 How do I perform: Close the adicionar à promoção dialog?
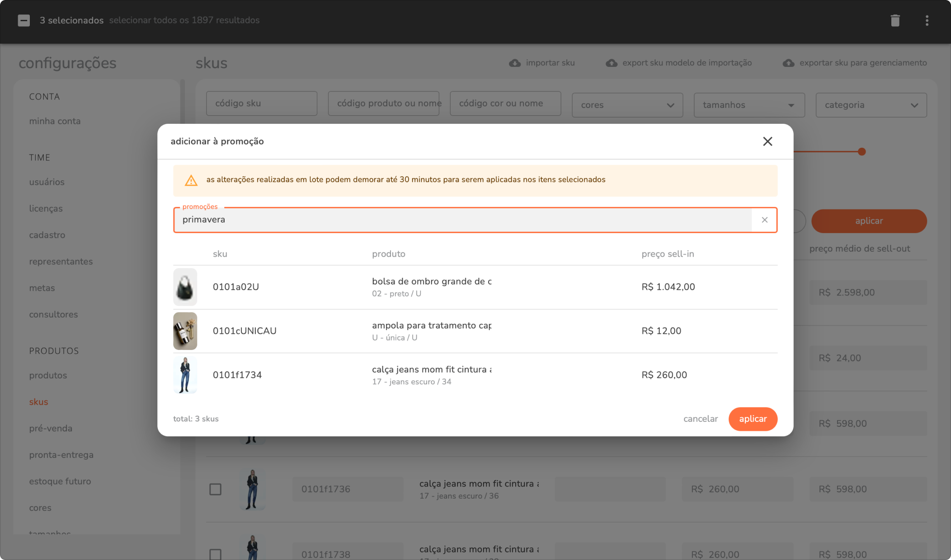pos(767,141)
